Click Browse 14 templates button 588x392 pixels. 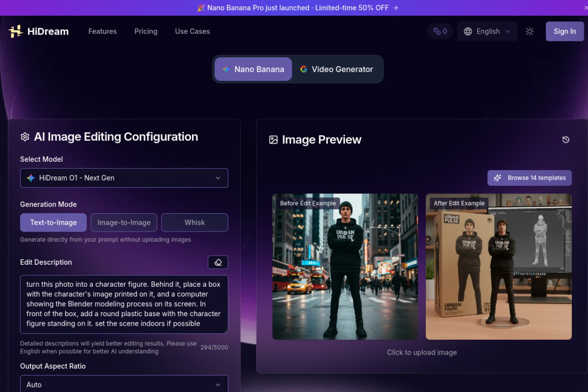pos(530,178)
